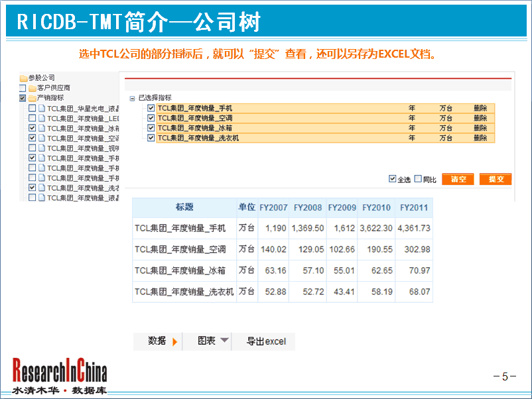Enable the 同比 checkbox
532x399 pixels.
click(x=418, y=179)
